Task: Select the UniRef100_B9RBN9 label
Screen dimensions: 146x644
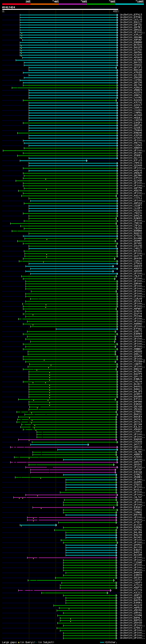Action: (x=131, y=42)
